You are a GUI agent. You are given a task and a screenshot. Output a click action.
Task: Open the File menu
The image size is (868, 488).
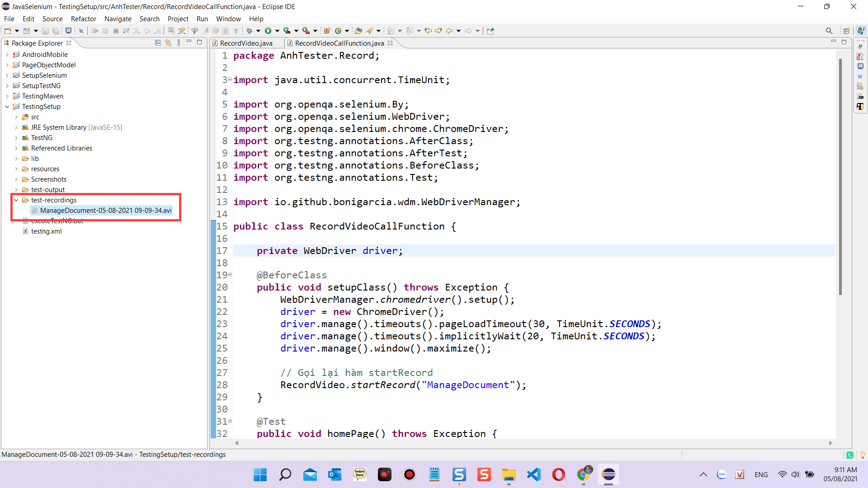(9, 19)
